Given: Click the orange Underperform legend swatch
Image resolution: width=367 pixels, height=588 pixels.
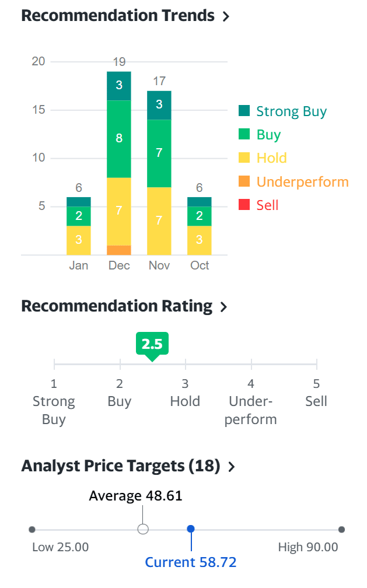Looking at the screenshot, I should point(244,181).
